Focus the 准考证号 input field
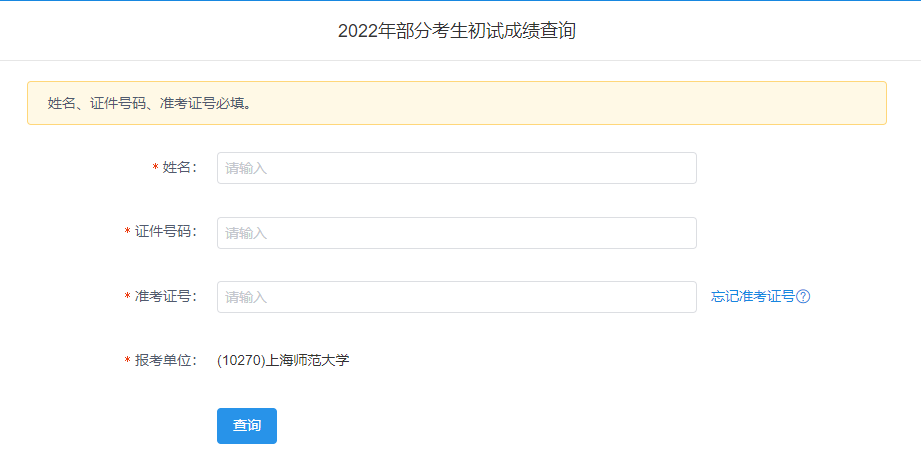This screenshot has height=458, width=921. [456, 297]
